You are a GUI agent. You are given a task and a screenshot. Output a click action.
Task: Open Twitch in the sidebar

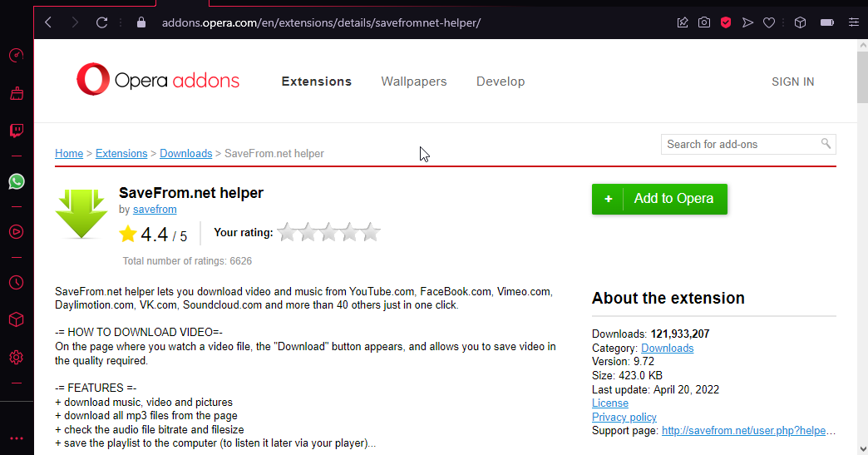pyautogui.click(x=17, y=131)
